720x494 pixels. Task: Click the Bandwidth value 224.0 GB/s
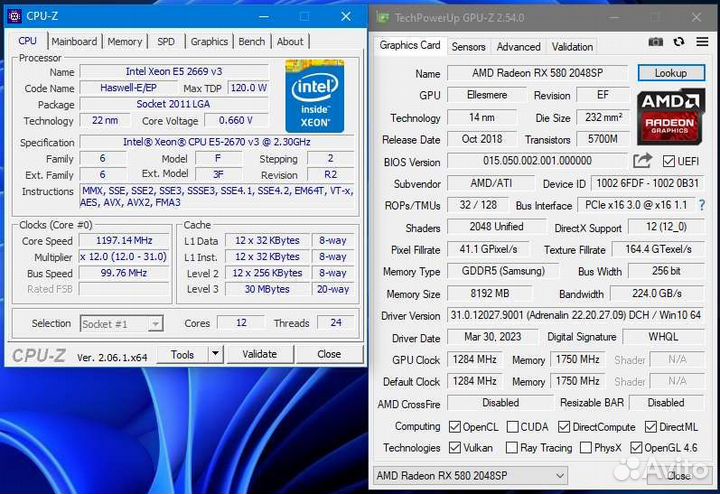coord(657,293)
